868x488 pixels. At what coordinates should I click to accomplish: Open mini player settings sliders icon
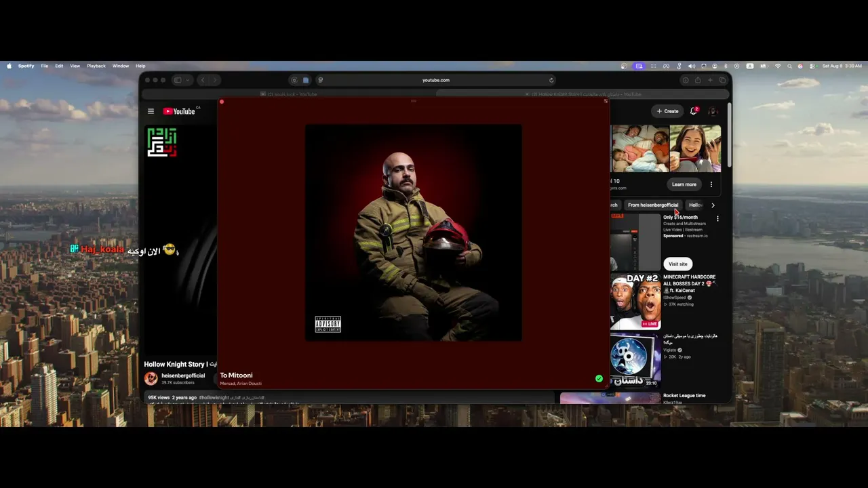click(606, 101)
